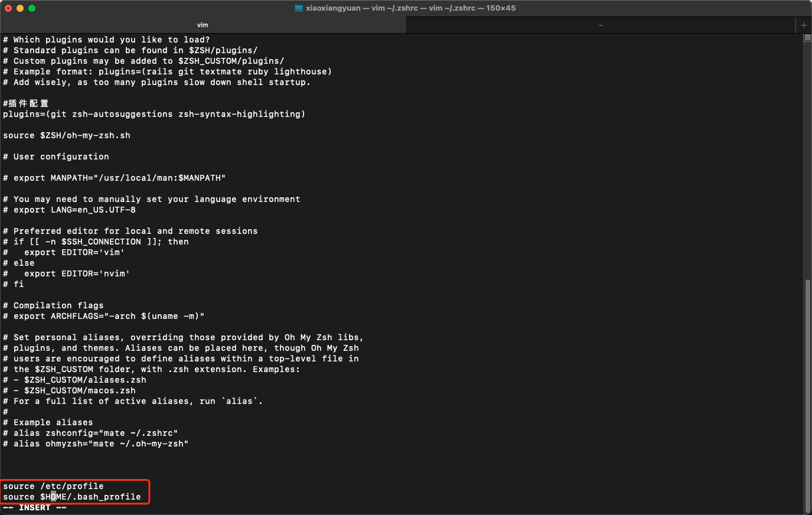This screenshot has width=812, height=515.
Task: Close the terminal window with the red button
Action: (8, 8)
